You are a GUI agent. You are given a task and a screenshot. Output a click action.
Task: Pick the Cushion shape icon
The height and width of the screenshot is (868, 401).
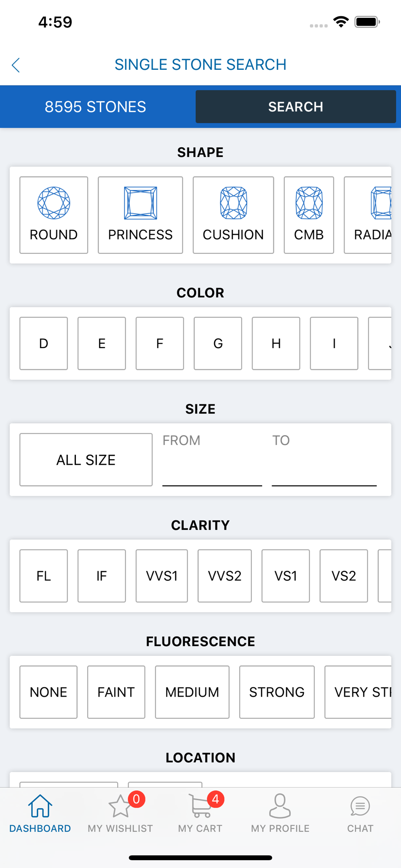(233, 203)
